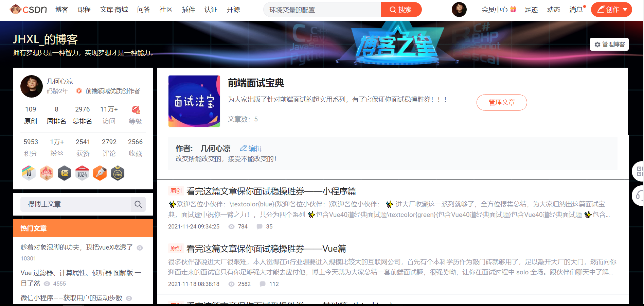Select 问答 in the top navigation
The height and width of the screenshot is (306, 644).
tap(144, 10)
